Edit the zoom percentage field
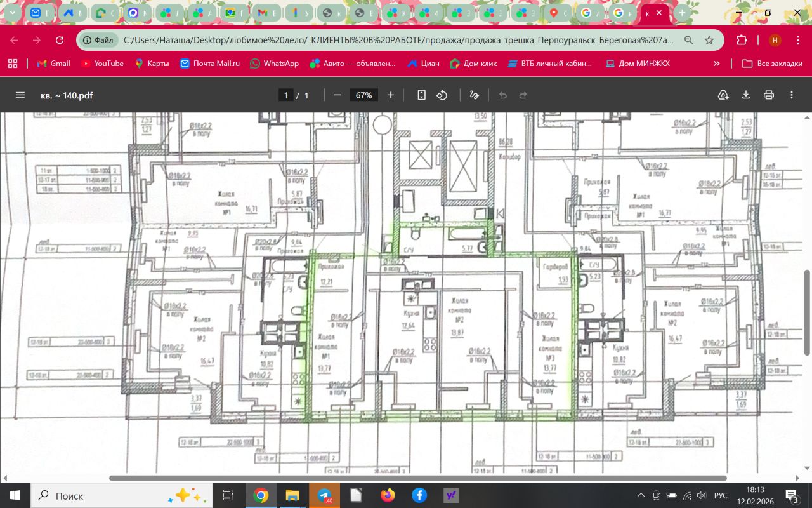The height and width of the screenshot is (508, 812). 363,95
